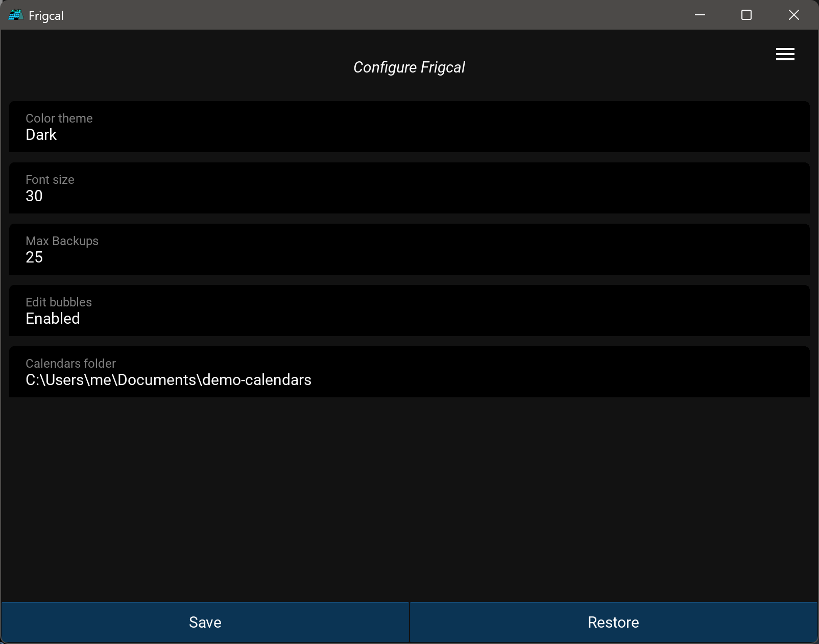Close the Frigcal window

793,15
